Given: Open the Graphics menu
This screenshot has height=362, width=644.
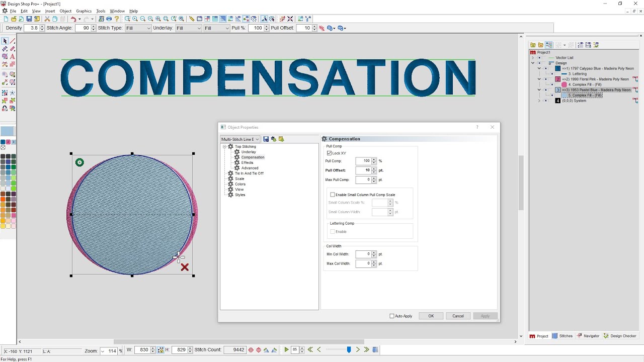Looking at the screenshot, I should [x=84, y=11].
